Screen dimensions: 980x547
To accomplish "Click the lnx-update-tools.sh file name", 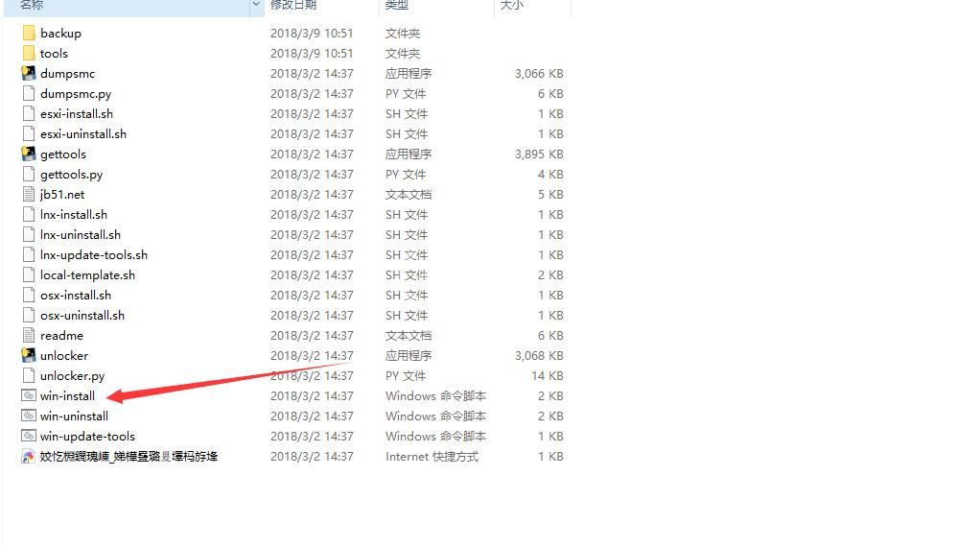I will (x=94, y=255).
